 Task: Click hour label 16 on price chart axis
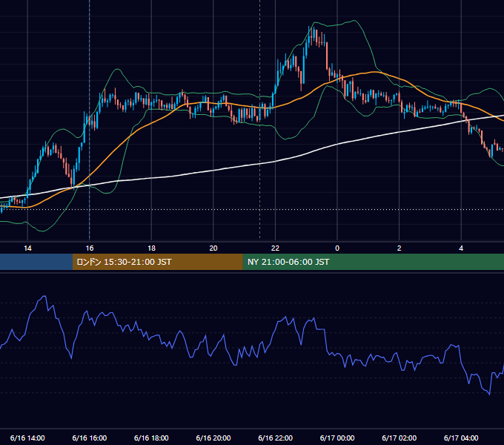pyautogui.click(x=90, y=248)
